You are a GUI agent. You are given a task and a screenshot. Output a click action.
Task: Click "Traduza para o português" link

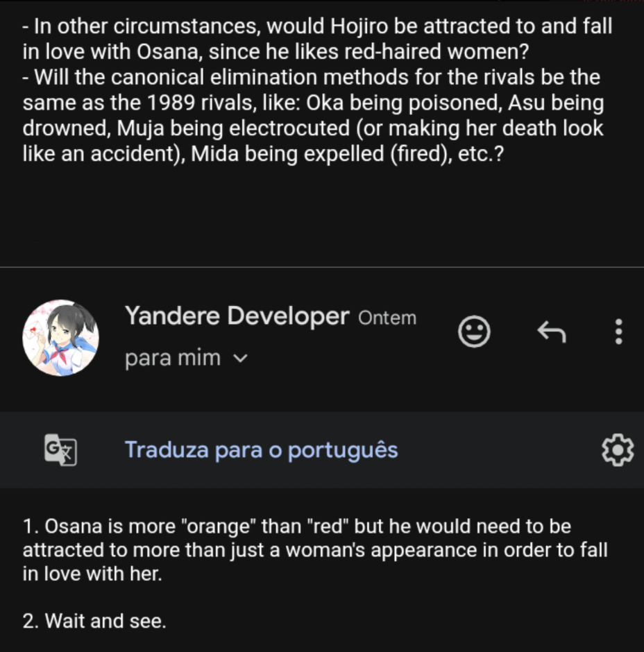(261, 450)
